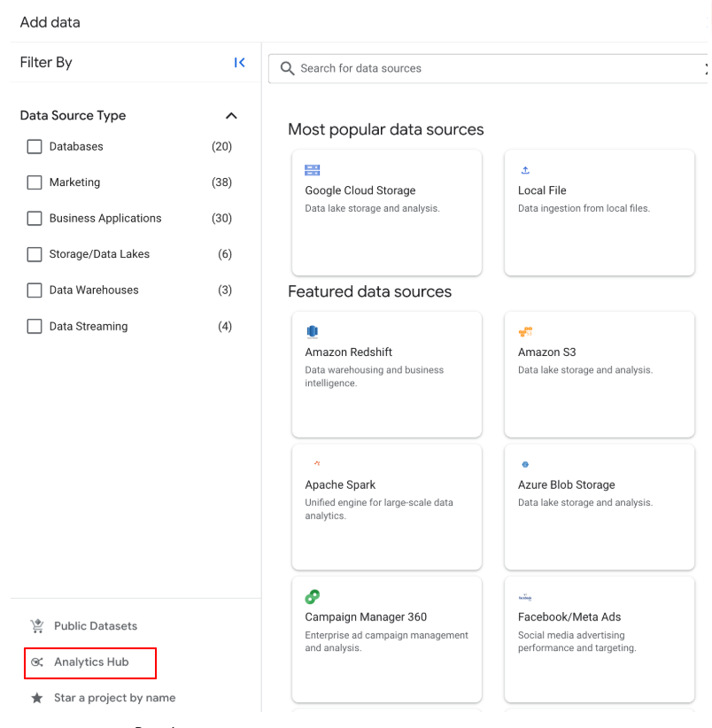Click the Storage/Data Lakes count (6)
The width and height of the screenshot is (712, 728).
(x=225, y=254)
